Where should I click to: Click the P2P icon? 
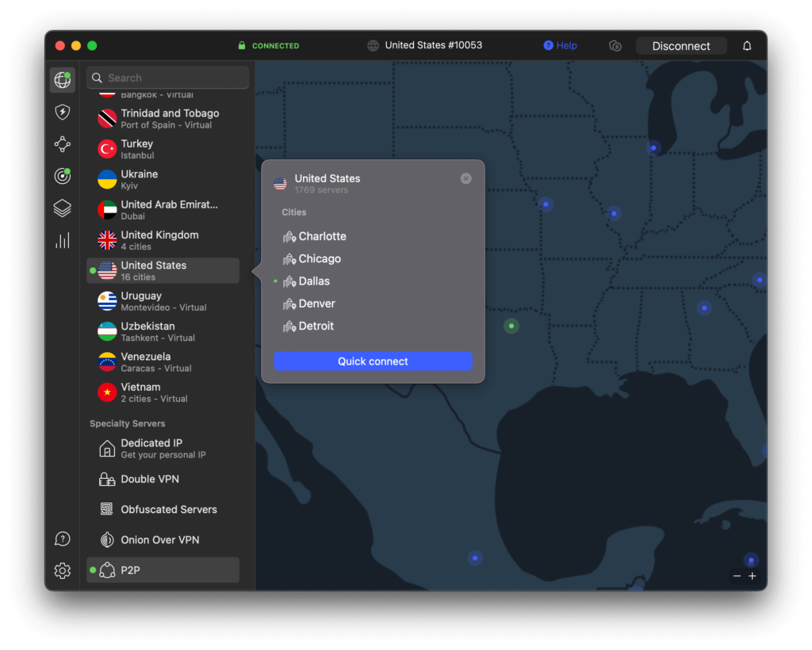coord(107,570)
